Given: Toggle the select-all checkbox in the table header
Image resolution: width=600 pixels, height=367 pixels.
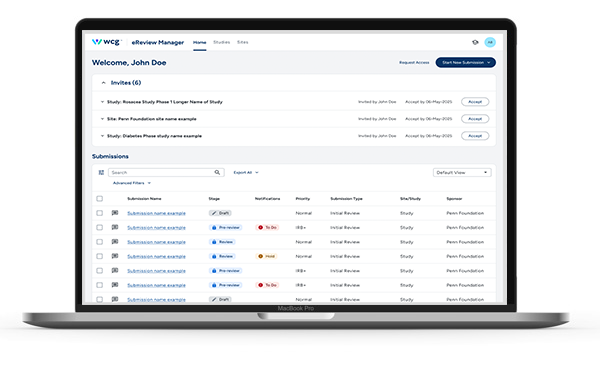Looking at the screenshot, I should tap(99, 199).
